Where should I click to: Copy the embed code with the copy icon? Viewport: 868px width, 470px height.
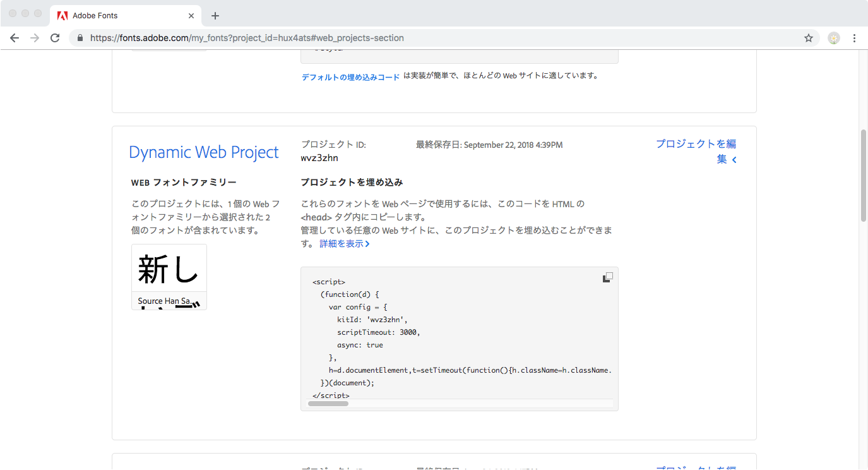pos(607,277)
